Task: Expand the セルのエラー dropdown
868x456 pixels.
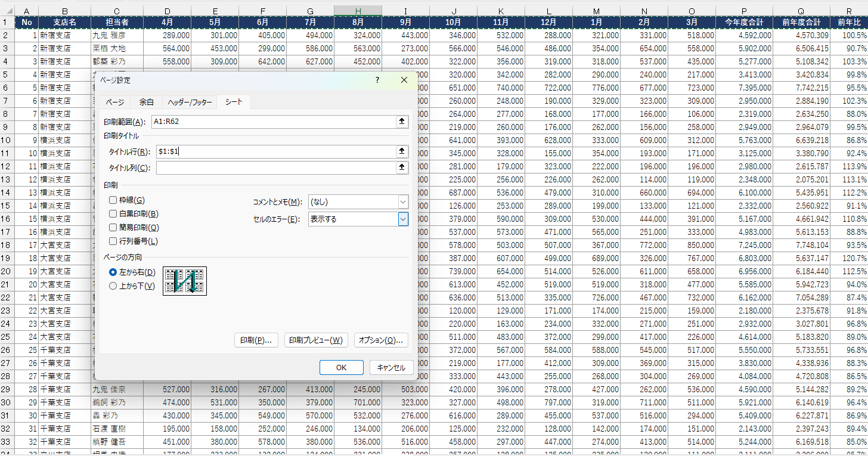Action: (403, 219)
